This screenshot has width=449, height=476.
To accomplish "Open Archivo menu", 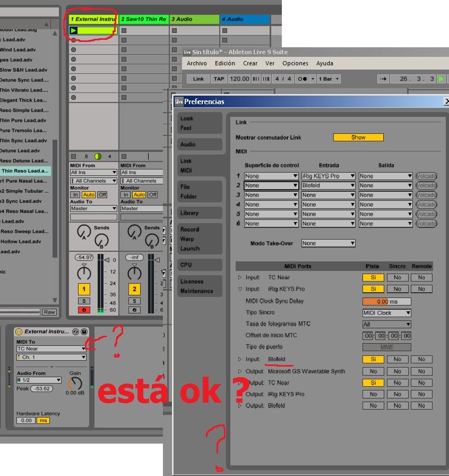I will click(x=196, y=63).
